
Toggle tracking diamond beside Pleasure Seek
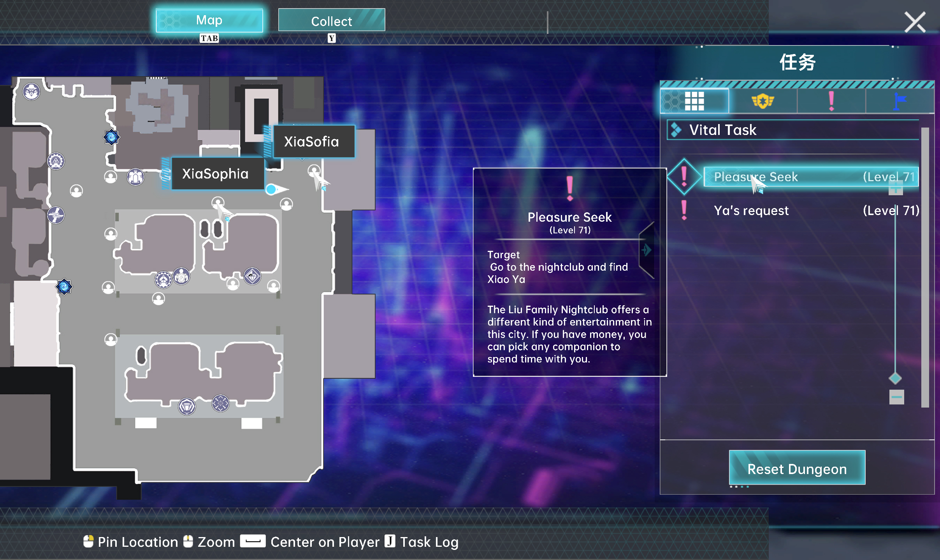[684, 177]
